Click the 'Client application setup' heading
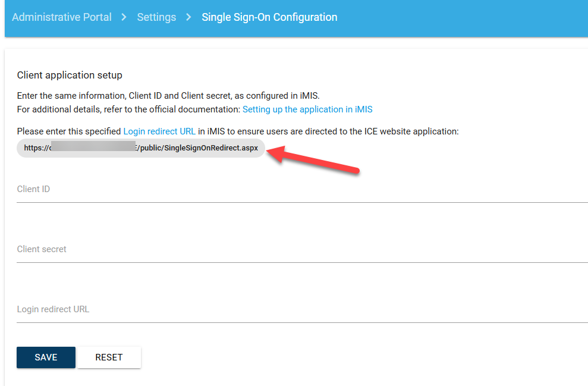588x386 pixels. [x=70, y=75]
